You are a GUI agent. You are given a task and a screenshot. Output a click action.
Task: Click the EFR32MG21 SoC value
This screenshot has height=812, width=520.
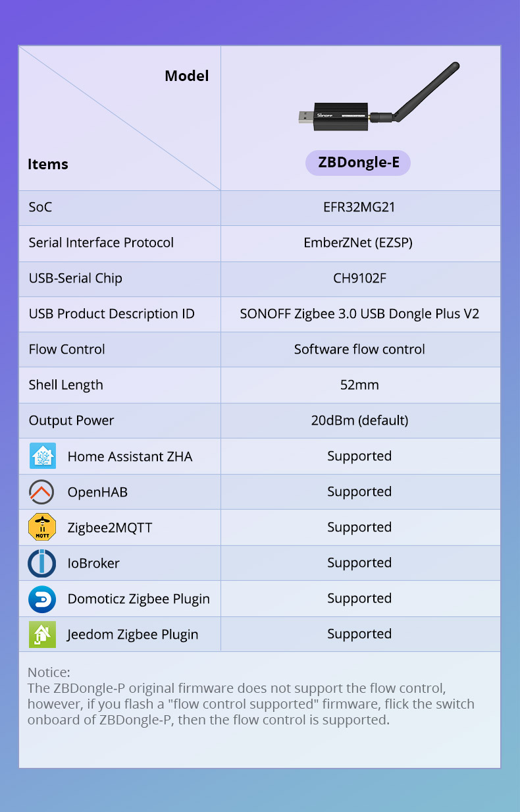pos(359,207)
